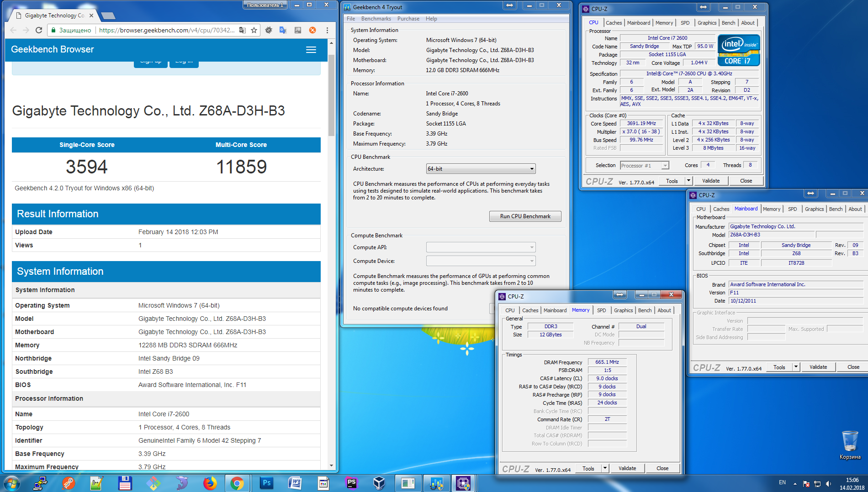Click the green secure padlock icon

click(53, 30)
